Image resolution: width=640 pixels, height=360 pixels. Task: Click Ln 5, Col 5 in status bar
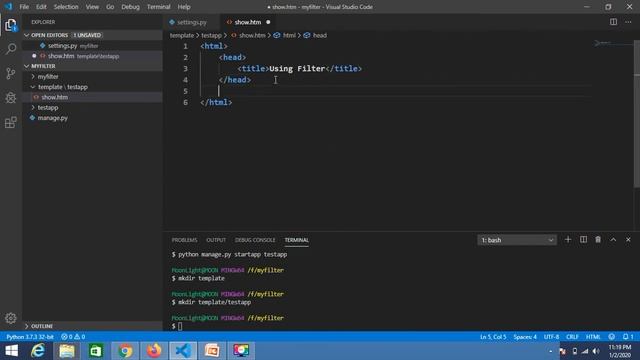point(493,337)
